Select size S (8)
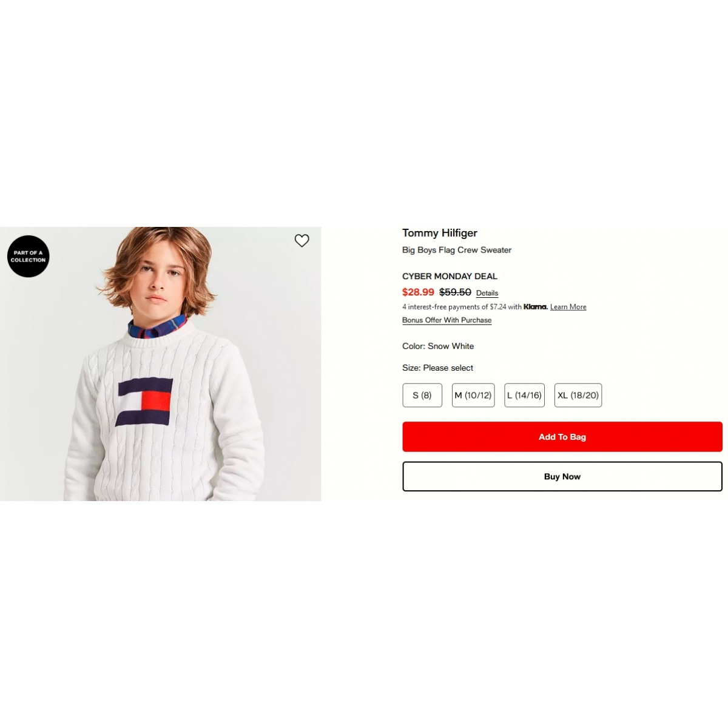Image resolution: width=728 pixels, height=728 pixels. pyautogui.click(x=422, y=395)
